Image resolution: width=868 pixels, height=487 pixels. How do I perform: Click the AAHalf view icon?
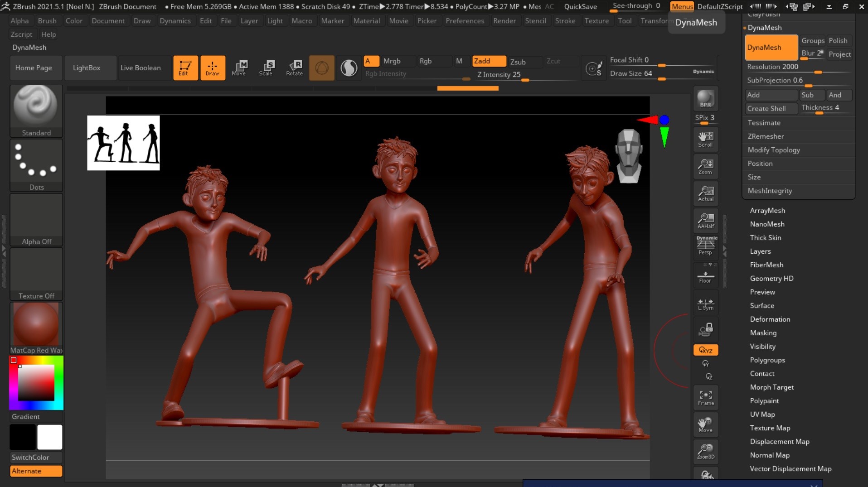tap(705, 221)
